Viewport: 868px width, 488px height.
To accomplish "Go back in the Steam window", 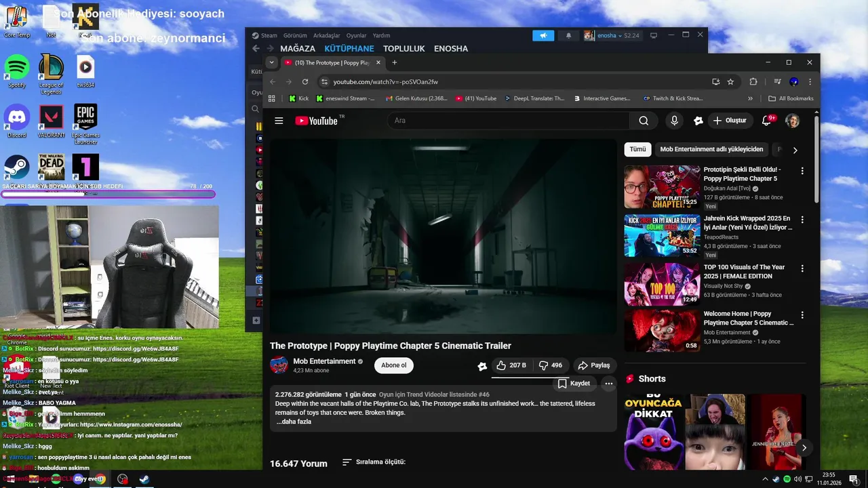I will 256,49.
